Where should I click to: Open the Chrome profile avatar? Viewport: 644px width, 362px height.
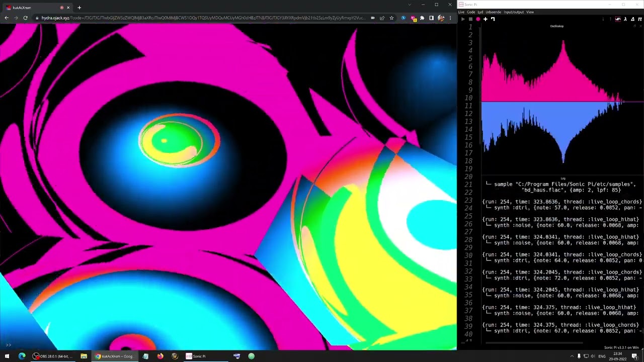pyautogui.click(x=441, y=18)
